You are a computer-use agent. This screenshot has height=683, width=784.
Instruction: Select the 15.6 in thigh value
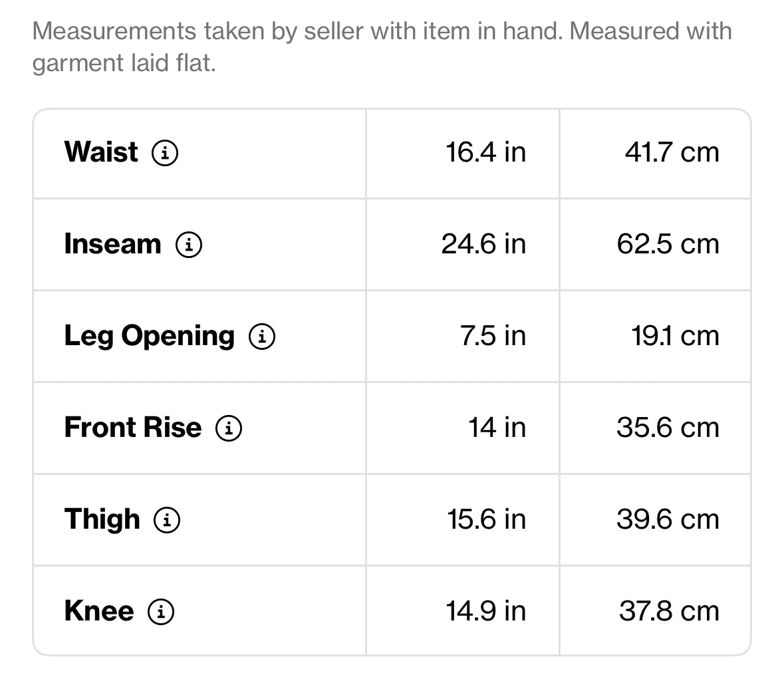pos(487,519)
